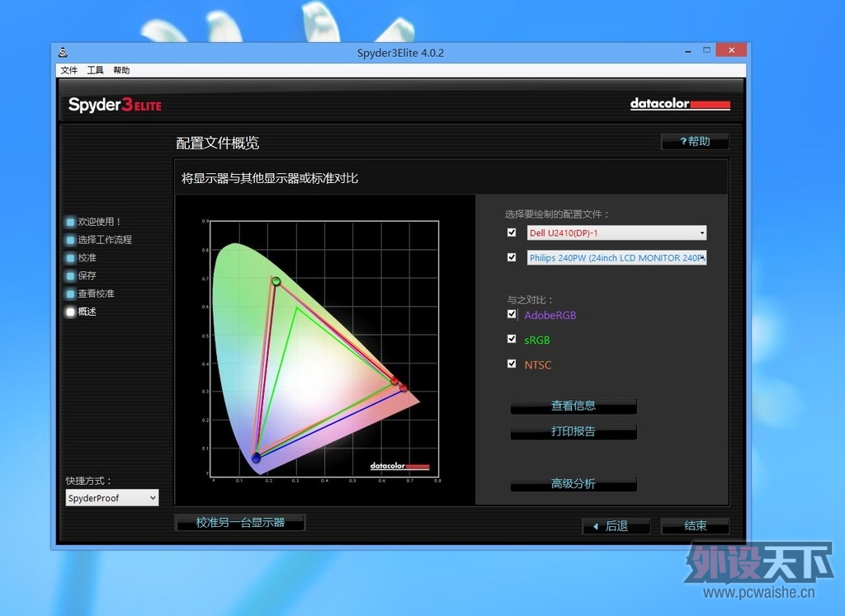Click the sRGB label
Image resolution: width=845 pixels, height=616 pixels.
point(537,340)
